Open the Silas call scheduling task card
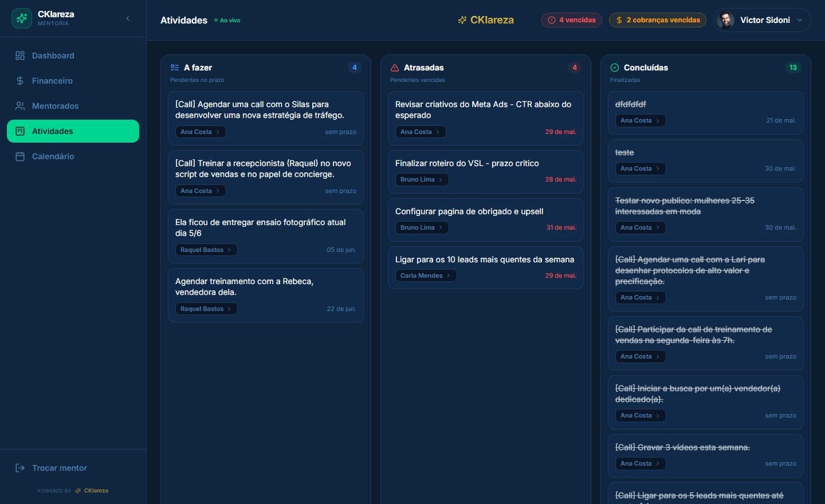Viewport: 825px width, 504px height. click(266, 117)
